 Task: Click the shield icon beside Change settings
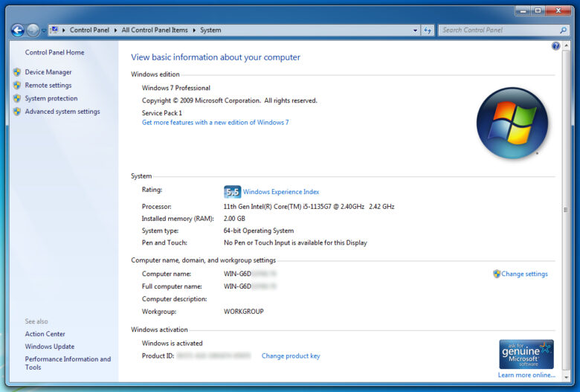[x=497, y=274]
